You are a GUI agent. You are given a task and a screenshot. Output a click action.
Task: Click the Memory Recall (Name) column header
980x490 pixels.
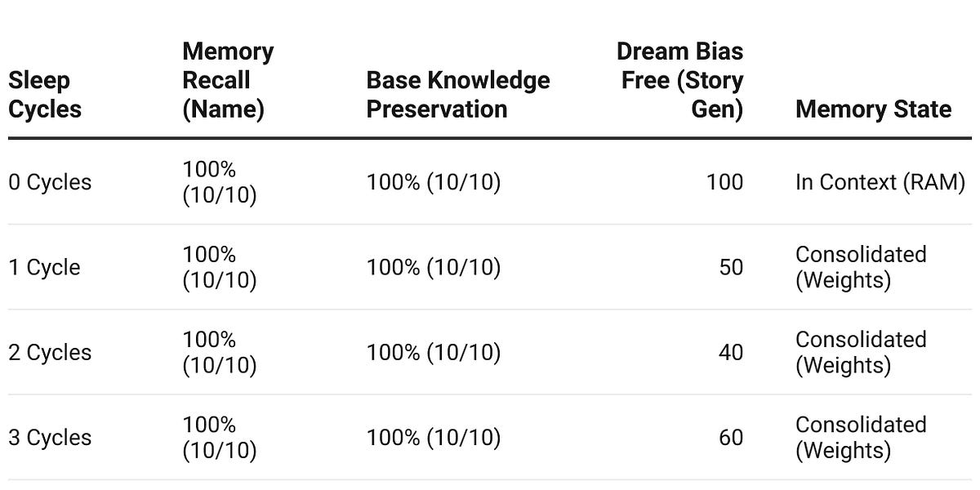228,80
